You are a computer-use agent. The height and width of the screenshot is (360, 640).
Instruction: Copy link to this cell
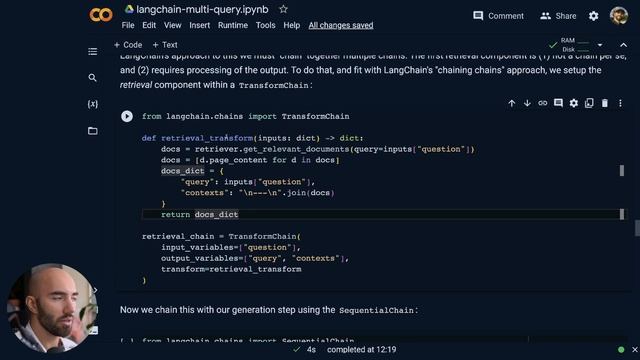click(542, 103)
